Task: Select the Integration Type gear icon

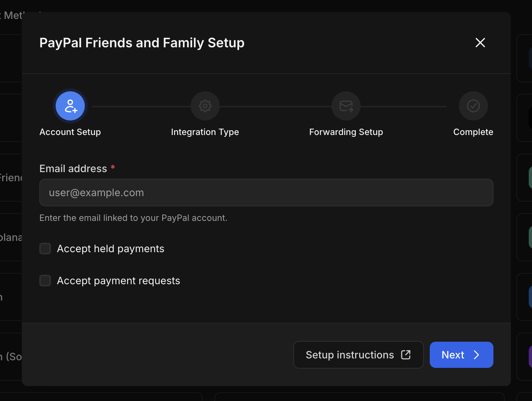Action: [205, 106]
